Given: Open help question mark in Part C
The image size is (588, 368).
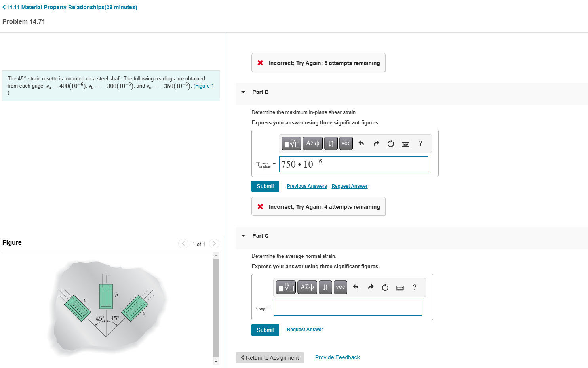Looking at the screenshot, I should (x=415, y=287).
